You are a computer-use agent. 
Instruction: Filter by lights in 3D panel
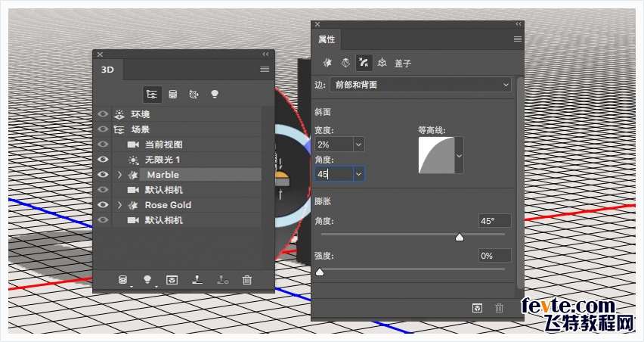pyautogui.click(x=215, y=94)
